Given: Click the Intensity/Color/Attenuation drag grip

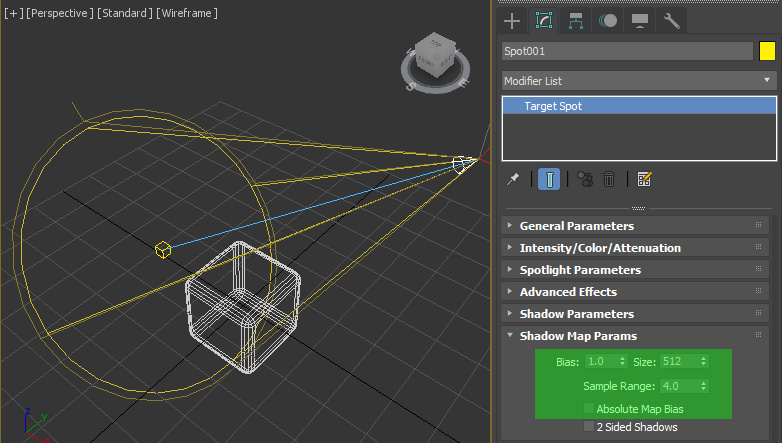Looking at the screenshot, I should click(759, 247).
